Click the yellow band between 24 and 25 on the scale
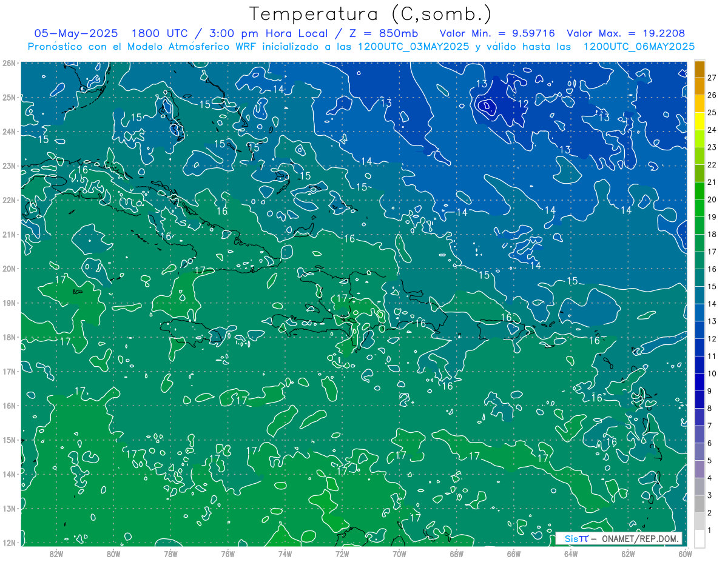The height and width of the screenshot is (562, 728). pos(699,121)
